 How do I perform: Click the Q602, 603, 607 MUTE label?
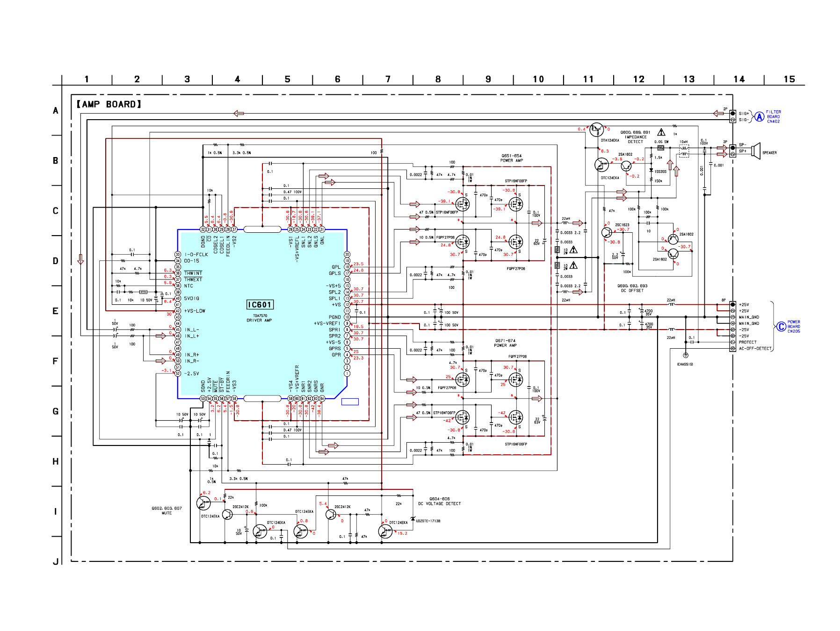167,510
